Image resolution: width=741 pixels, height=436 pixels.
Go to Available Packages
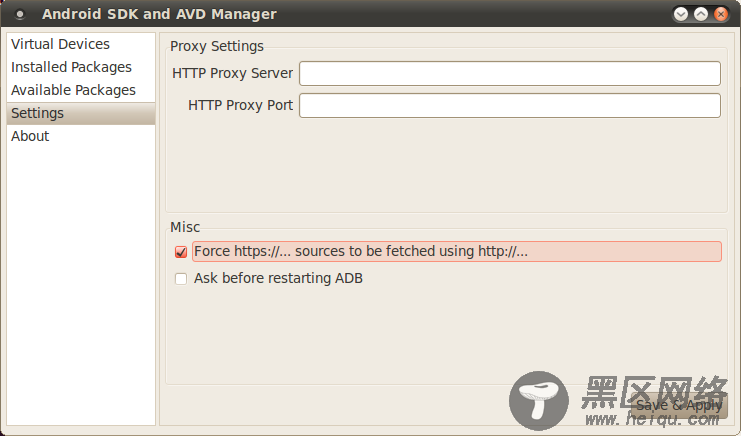[81, 90]
